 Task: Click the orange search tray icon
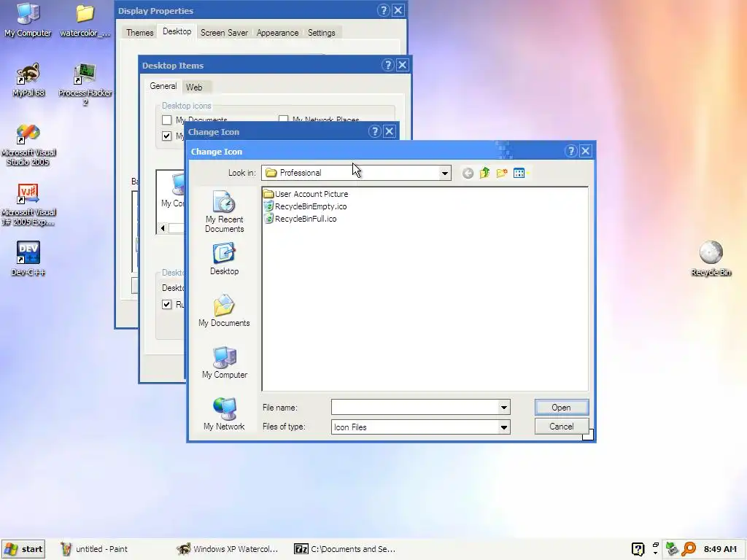689,549
